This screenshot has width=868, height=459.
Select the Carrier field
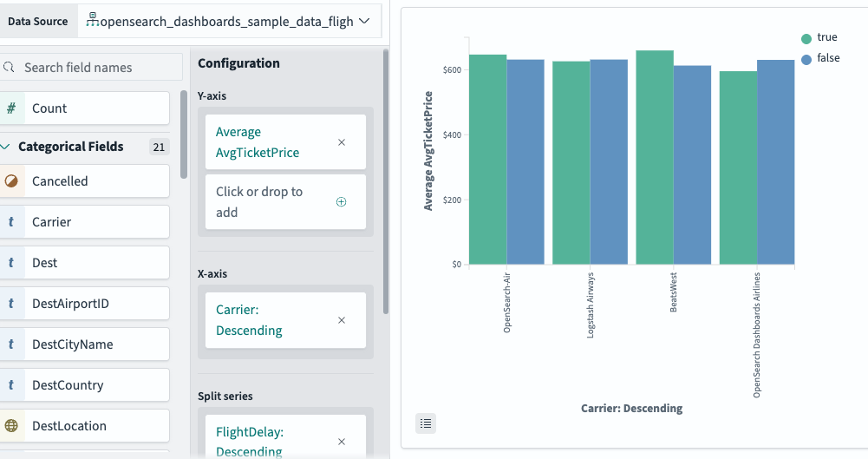(x=85, y=222)
